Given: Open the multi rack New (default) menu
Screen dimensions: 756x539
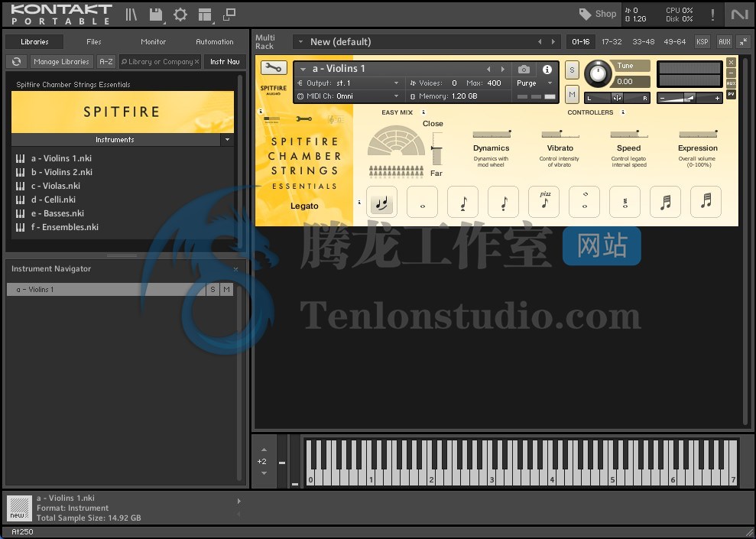Looking at the screenshot, I should pyautogui.click(x=301, y=42).
